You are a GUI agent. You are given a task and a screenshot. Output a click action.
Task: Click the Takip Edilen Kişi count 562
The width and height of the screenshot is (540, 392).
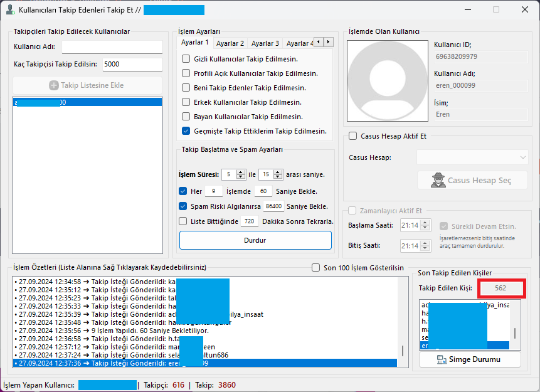click(x=500, y=289)
